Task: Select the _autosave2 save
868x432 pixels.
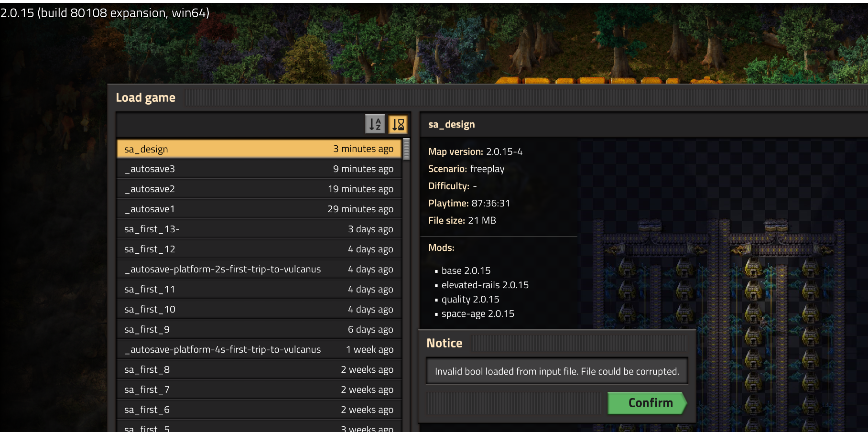Action: pos(259,189)
